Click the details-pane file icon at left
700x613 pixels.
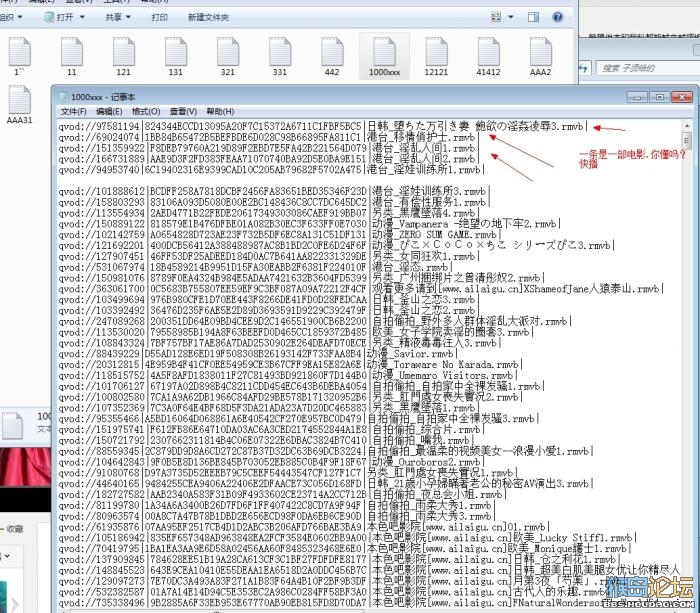point(12,425)
